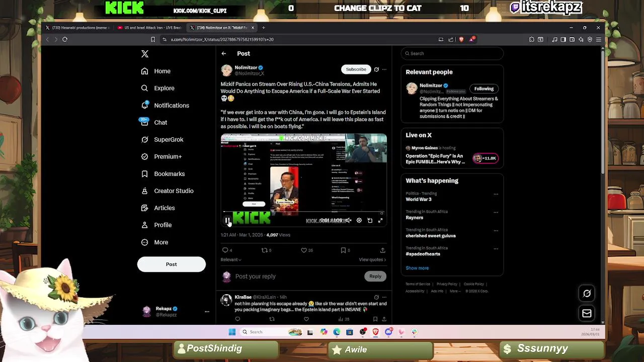This screenshot has height=362, width=644.
Task: Open more options for #spadeofhearts trend
Action: [496, 248]
